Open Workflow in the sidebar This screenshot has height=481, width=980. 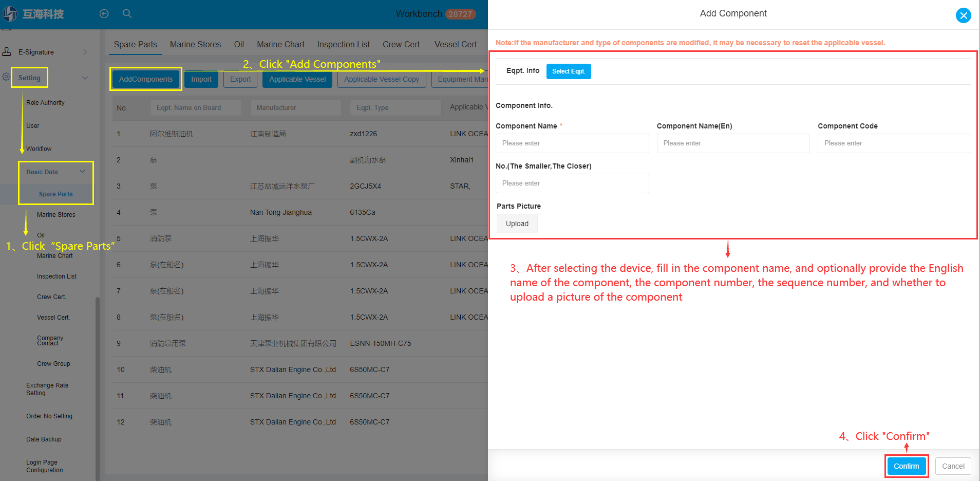(39, 149)
